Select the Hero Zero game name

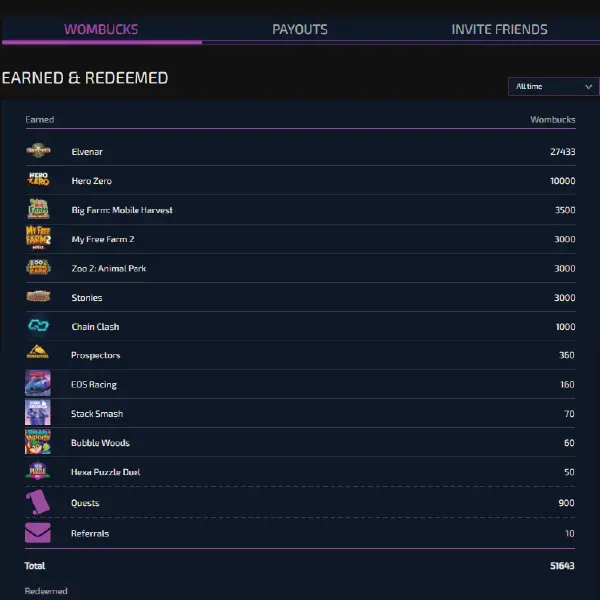(x=91, y=181)
